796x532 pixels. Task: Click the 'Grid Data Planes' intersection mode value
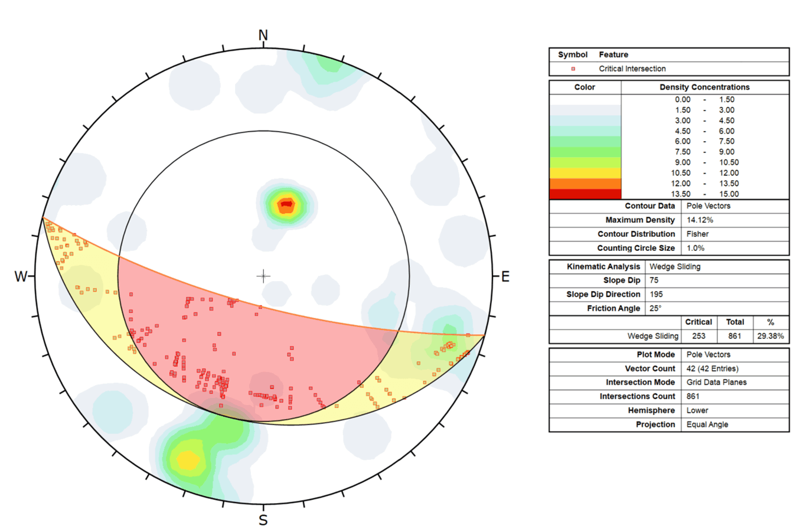(x=716, y=383)
